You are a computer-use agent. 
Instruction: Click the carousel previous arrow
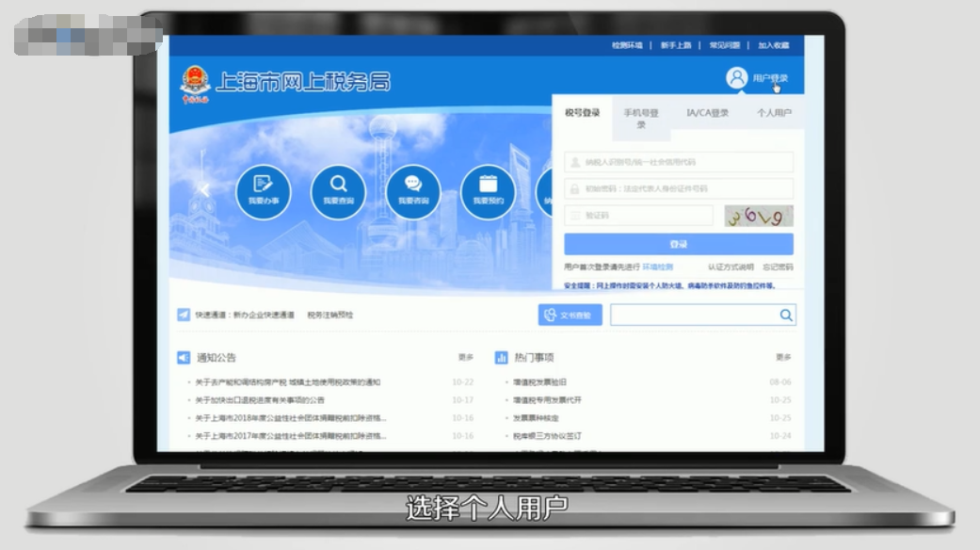(x=205, y=192)
